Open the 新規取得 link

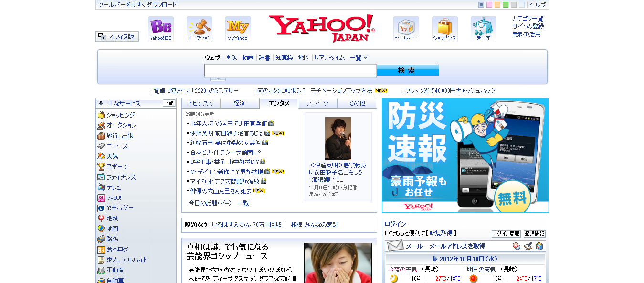(441, 233)
